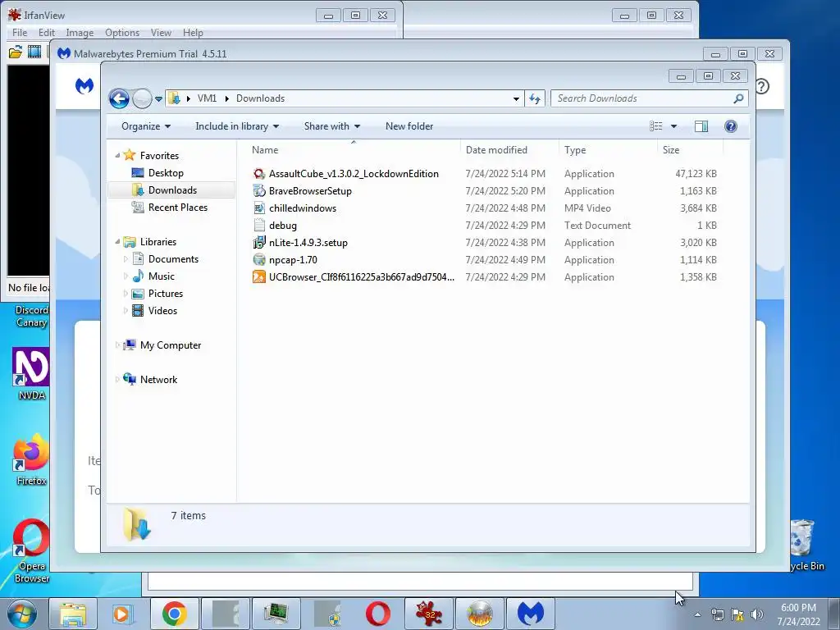Image resolution: width=840 pixels, height=630 pixels.
Task: Sort by the Size column header
Action: [x=671, y=150]
